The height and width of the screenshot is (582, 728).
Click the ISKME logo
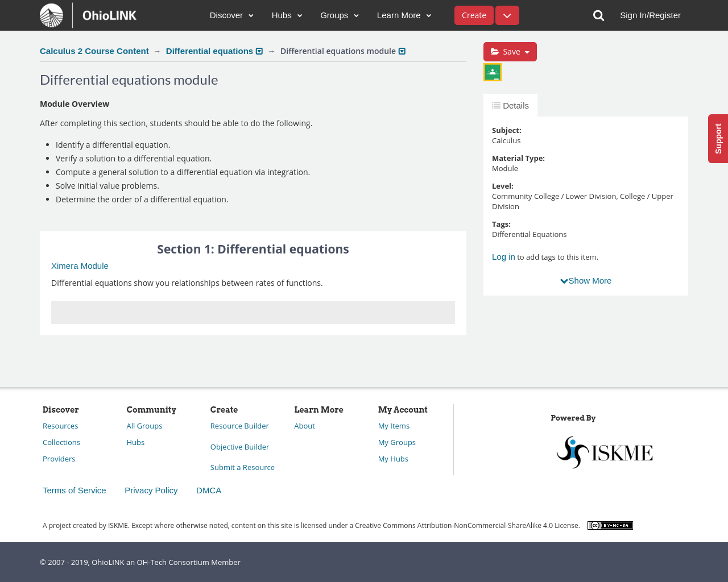605,452
